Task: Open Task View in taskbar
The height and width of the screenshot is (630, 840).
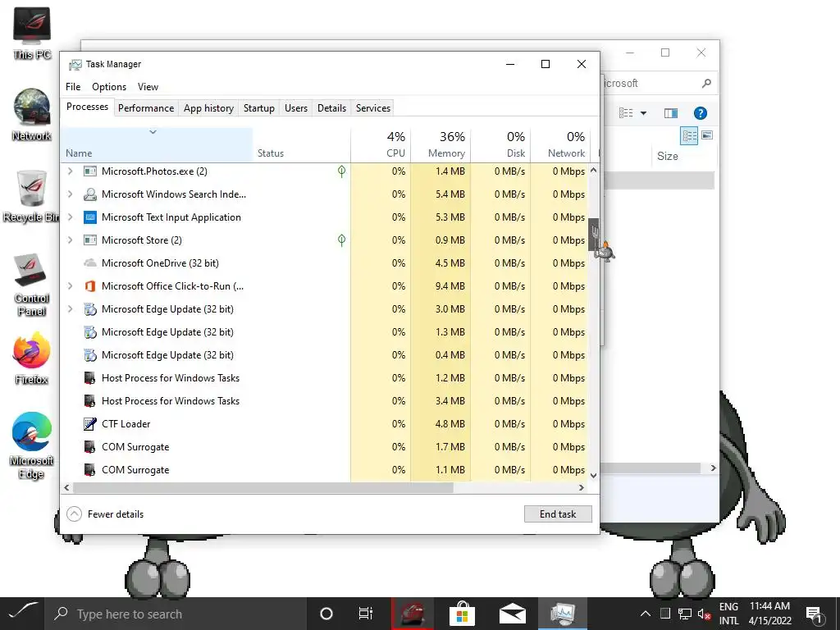Action: coord(365,614)
